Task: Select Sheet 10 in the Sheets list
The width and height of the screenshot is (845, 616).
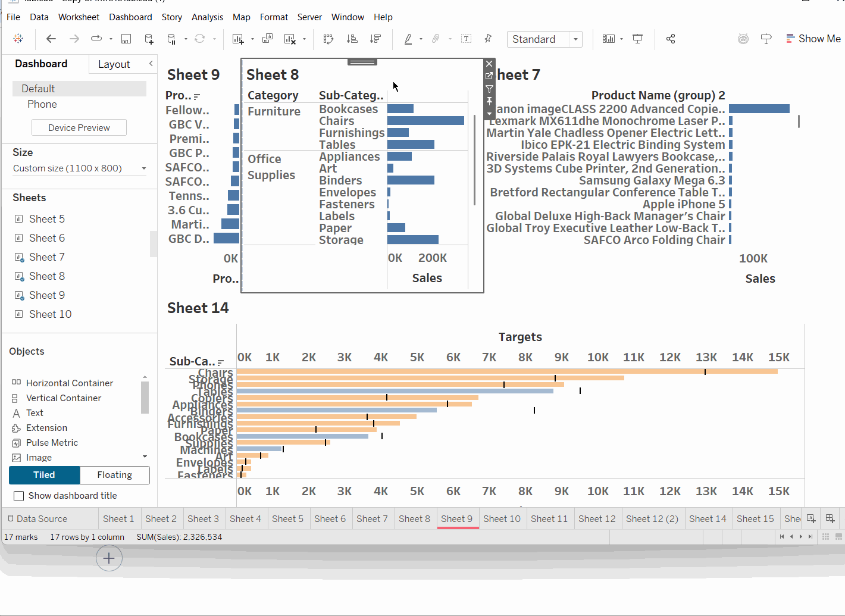Action: coord(50,314)
